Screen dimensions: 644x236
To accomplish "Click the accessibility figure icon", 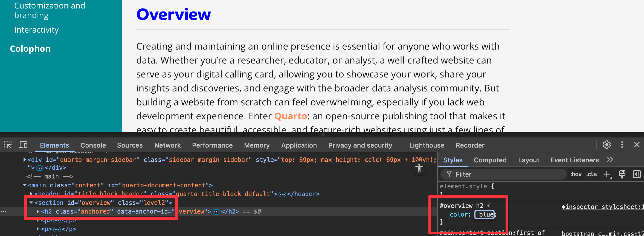I will (x=419, y=169).
